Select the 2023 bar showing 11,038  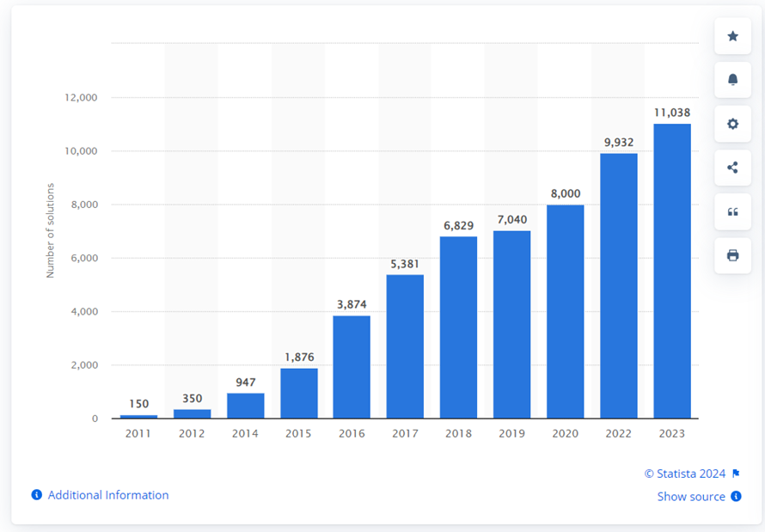point(671,271)
